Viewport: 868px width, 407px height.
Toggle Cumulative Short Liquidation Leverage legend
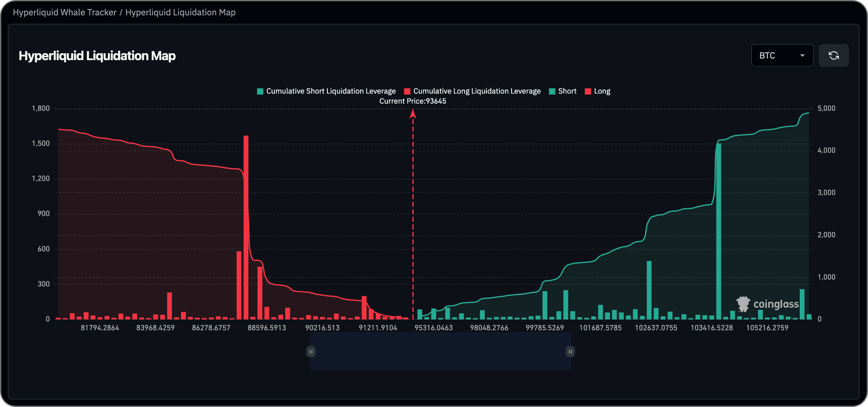pyautogui.click(x=331, y=91)
